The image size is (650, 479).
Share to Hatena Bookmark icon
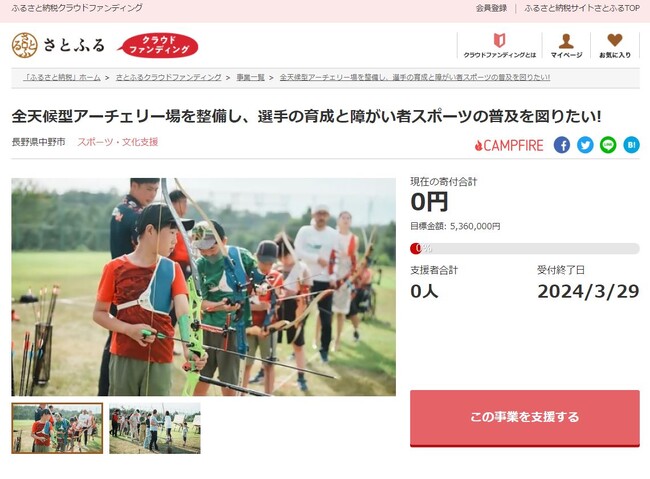point(631,145)
